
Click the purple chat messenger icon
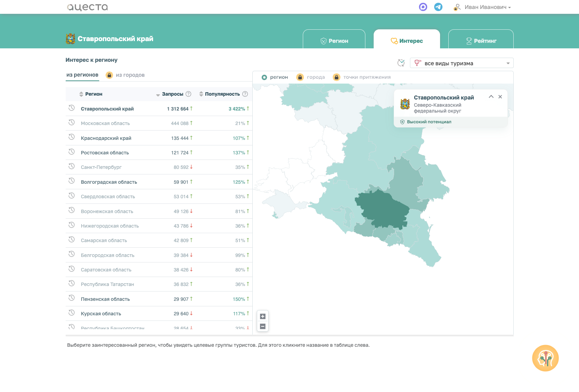click(x=423, y=7)
